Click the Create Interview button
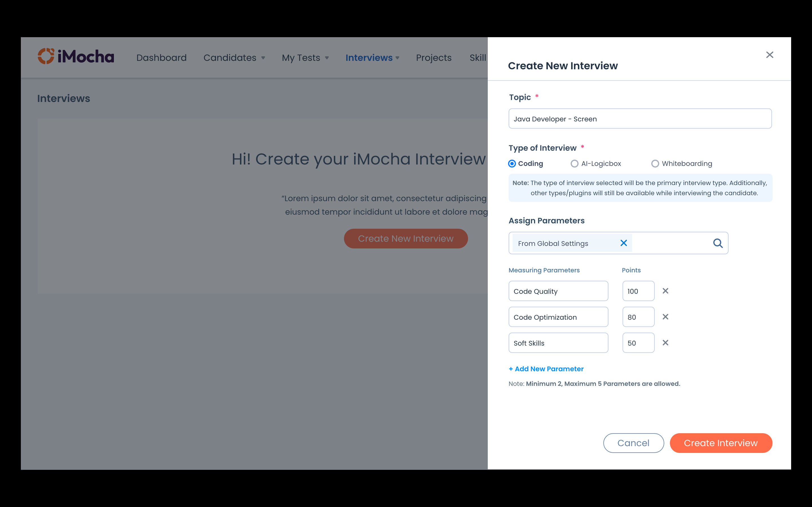Image resolution: width=812 pixels, height=507 pixels. 721,443
